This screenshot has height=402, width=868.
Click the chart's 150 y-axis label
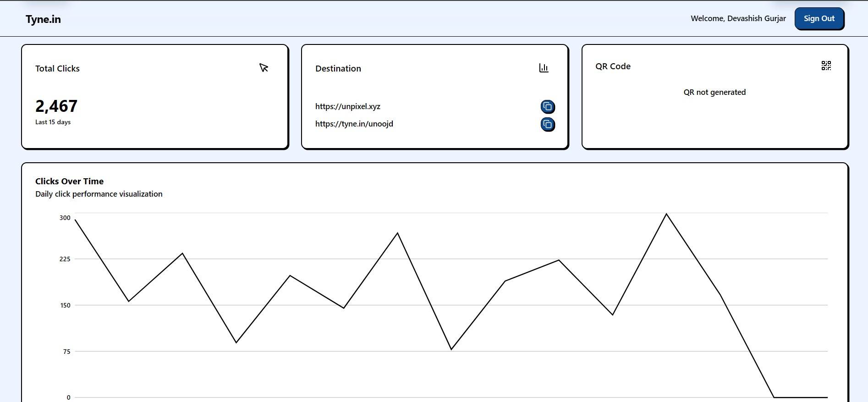click(x=65, y=305)
